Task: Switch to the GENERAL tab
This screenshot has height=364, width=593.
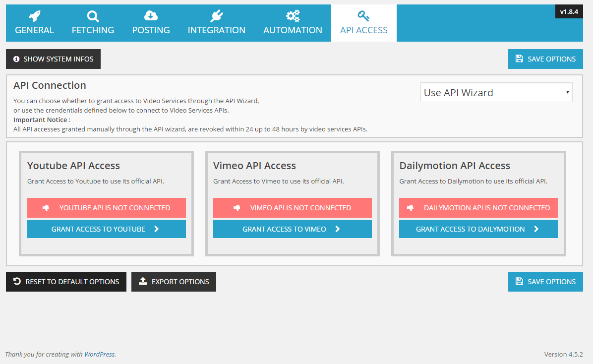Action: click(x=34, y=23)
